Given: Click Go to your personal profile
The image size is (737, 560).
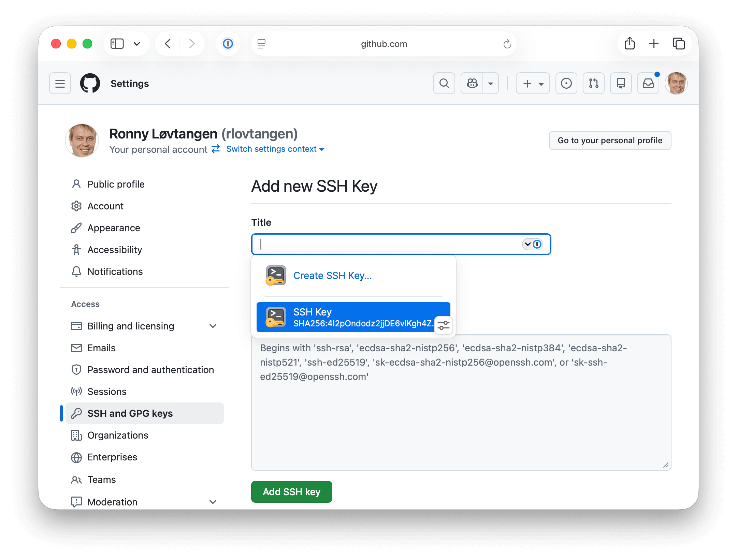Looking at the screenshot, I should click(x=610, y=141).
